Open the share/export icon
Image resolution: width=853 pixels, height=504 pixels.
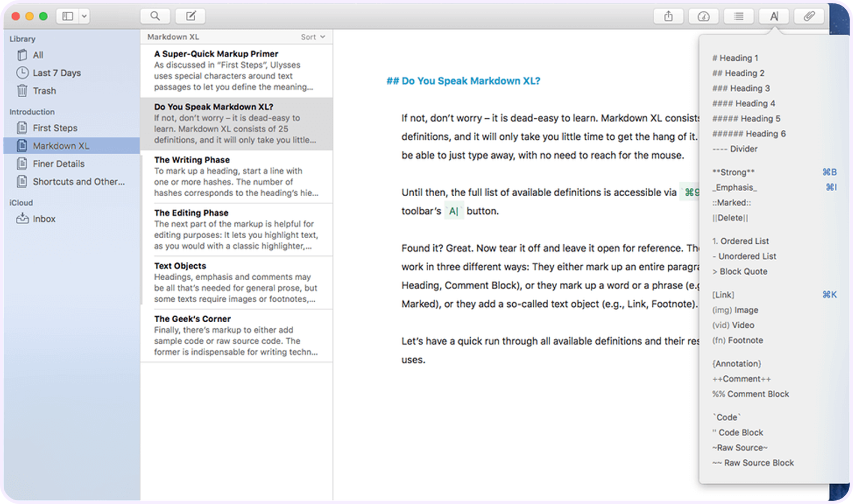pyautogui.click(x=668, y=17)
